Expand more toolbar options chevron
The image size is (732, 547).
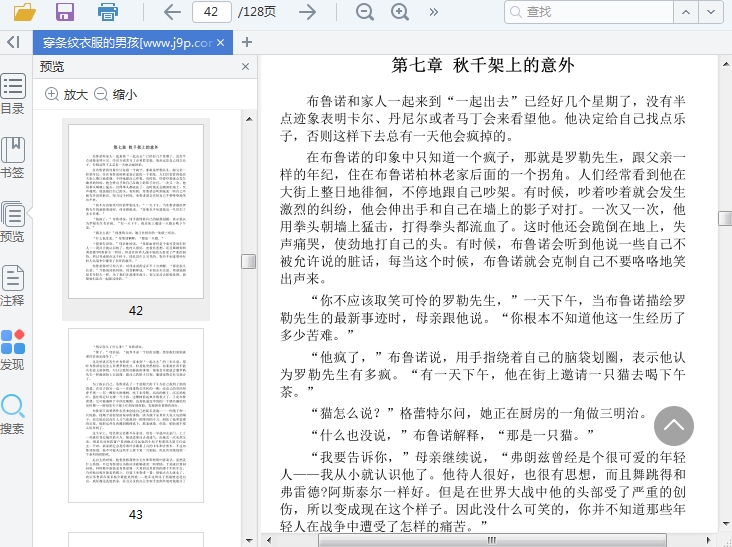(x=433, y=12)
